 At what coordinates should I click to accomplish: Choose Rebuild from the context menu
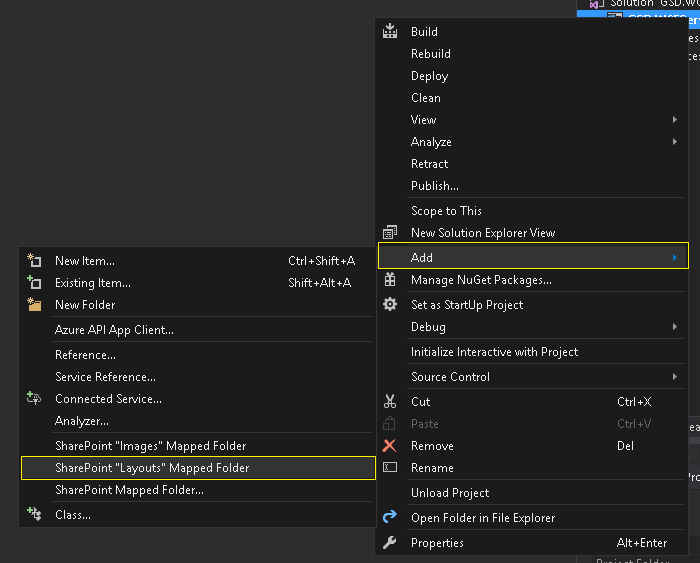(x=431, y=54)
